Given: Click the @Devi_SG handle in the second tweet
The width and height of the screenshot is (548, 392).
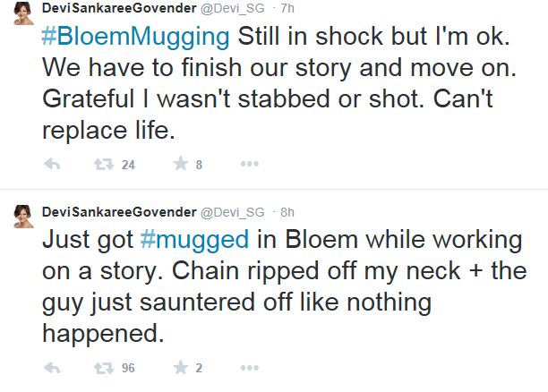Looking at the screenshot, I should pyautogui.click(x=233, y=212).
